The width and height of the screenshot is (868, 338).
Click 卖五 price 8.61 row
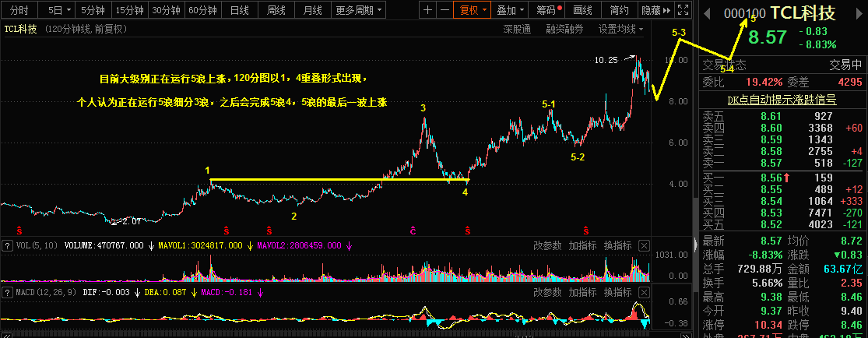782,116
